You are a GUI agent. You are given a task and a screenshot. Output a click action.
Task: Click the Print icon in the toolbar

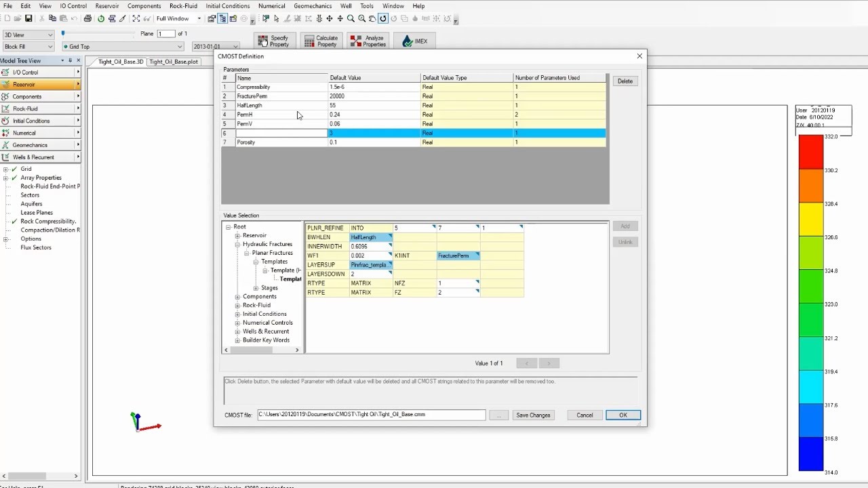(x=87, y=18)
